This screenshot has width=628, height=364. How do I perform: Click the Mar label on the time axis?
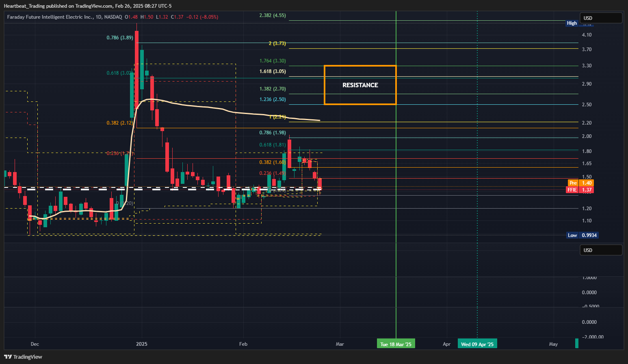[340, 344]
